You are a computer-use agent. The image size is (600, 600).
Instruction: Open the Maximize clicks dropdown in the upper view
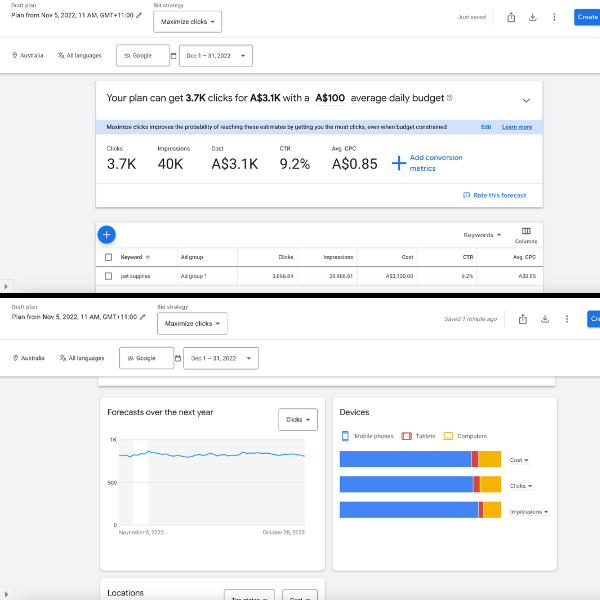point(188,22)
